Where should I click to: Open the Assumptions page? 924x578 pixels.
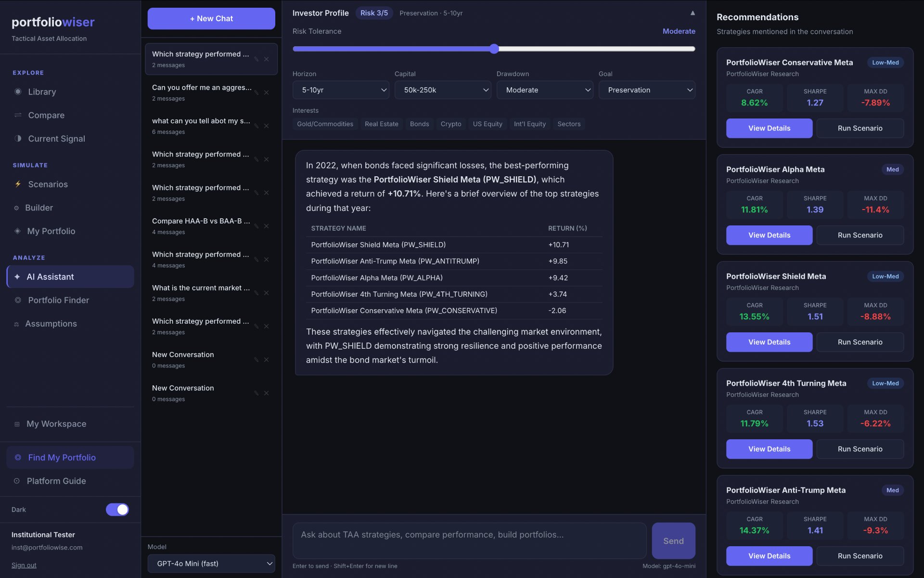pos(70,324)
